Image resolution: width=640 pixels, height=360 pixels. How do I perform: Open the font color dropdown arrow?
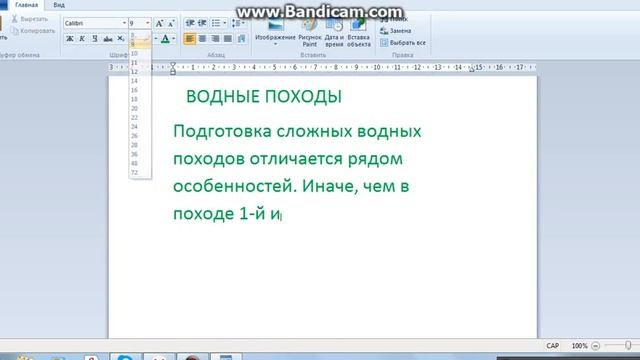tap(173, 39)
